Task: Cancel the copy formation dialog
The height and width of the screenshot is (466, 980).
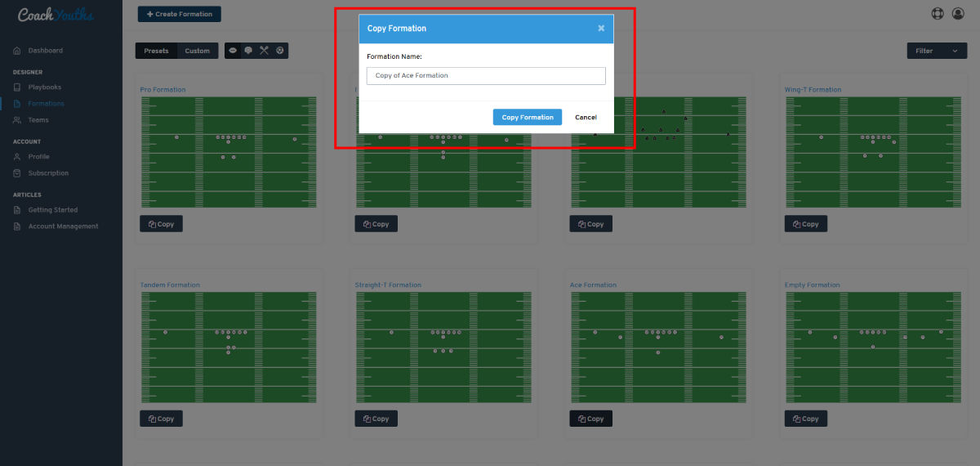Action: 586,117
